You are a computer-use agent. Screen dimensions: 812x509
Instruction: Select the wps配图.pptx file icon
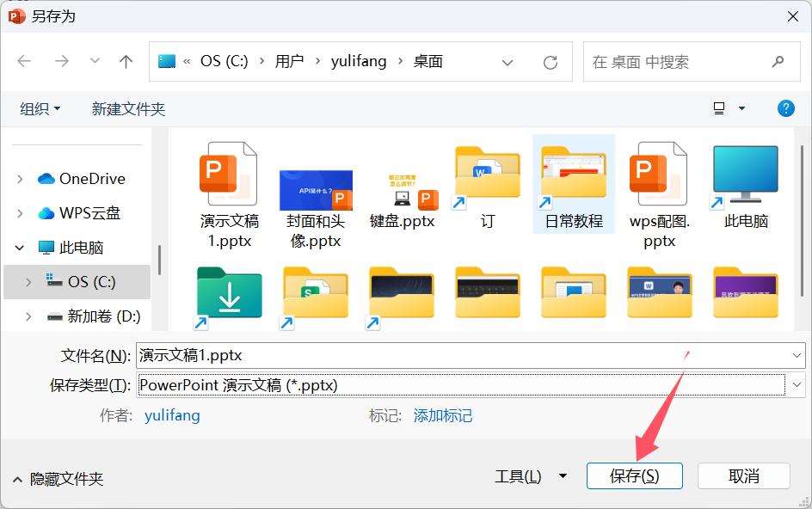pos(659,174)
